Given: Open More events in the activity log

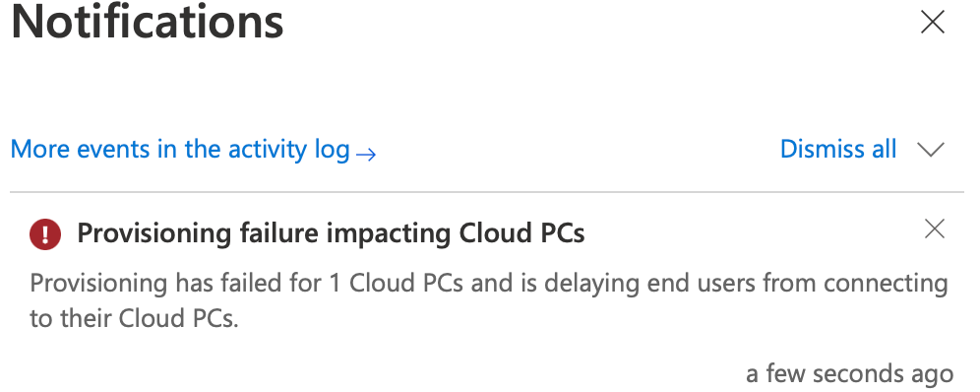Looking at the screenshot, I should click(193, 150).
